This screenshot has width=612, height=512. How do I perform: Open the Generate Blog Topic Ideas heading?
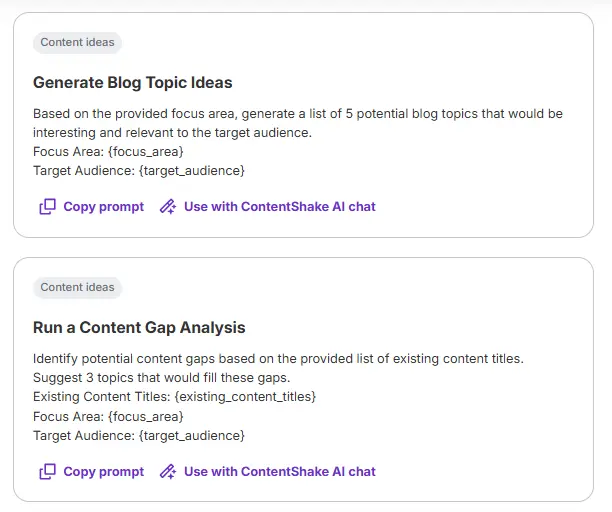[x=132, y=82]
